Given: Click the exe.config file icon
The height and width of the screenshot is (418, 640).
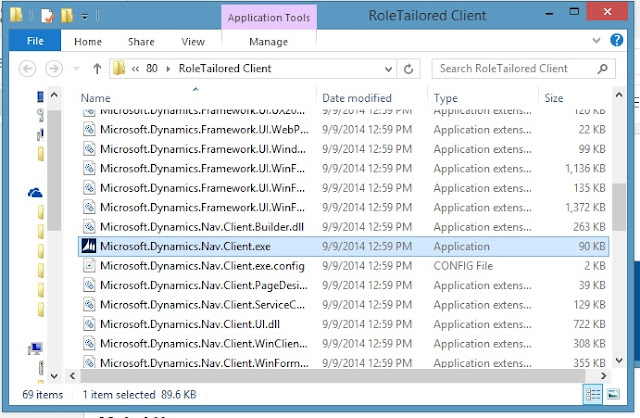Looking at the screenshot, I should [89, 266].
